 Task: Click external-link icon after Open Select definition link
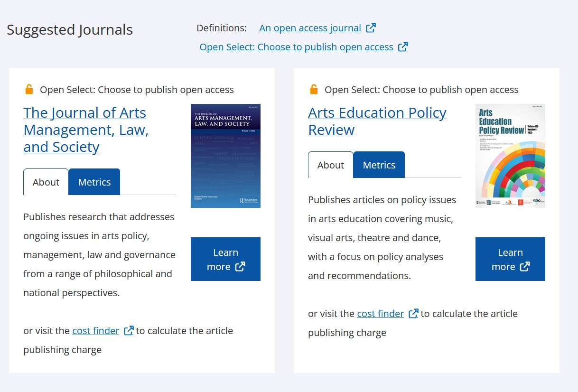tap(403, 47)
